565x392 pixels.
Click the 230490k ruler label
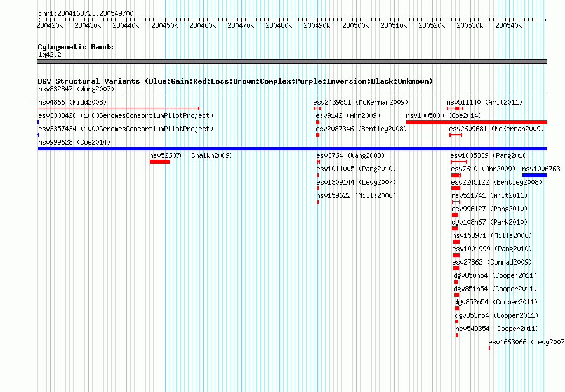click(317, 25)
